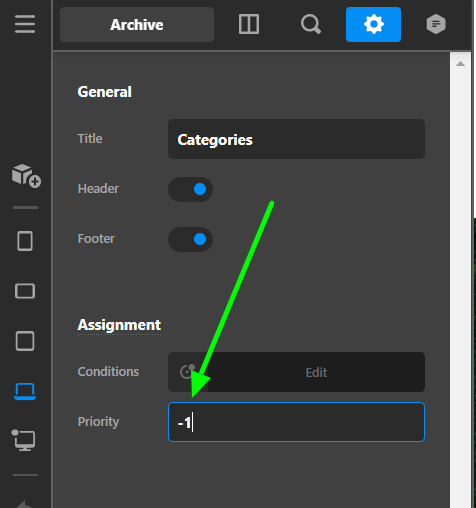Open the hamburger main menu
This screenshot has width=476, height=508.
[25, 24]
